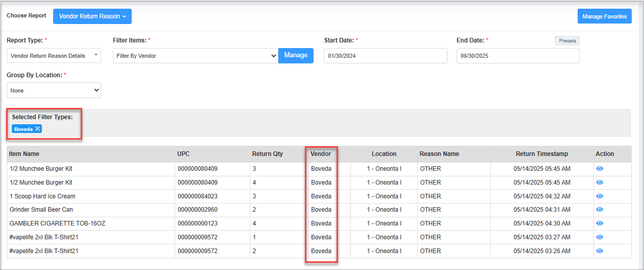Viewport: 644px width, 270px height.
Task: Click view eye icon for Grinder Small Beer Can
Action: click(600, 210)
